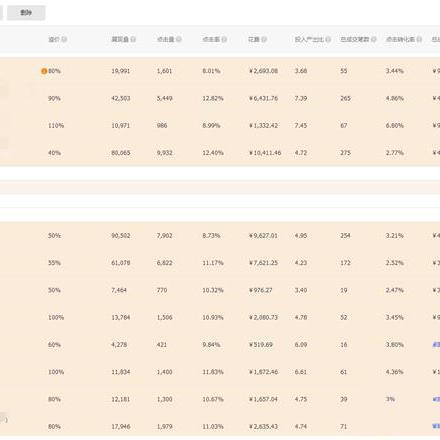Sort by the 投入产出比 column header
This screenshot has height=440, width=440.
[x=309, y=39]
